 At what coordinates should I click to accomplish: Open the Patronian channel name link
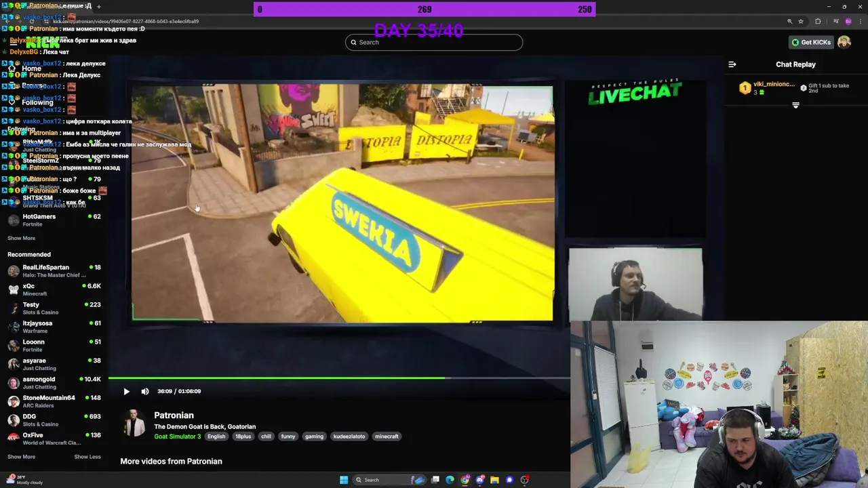(174, 415)
